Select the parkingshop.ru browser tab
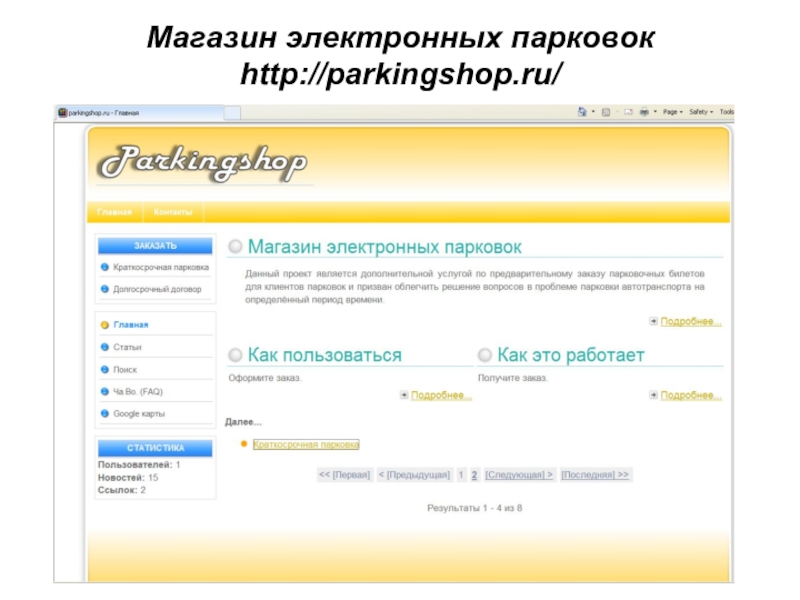 pos(140,113)
